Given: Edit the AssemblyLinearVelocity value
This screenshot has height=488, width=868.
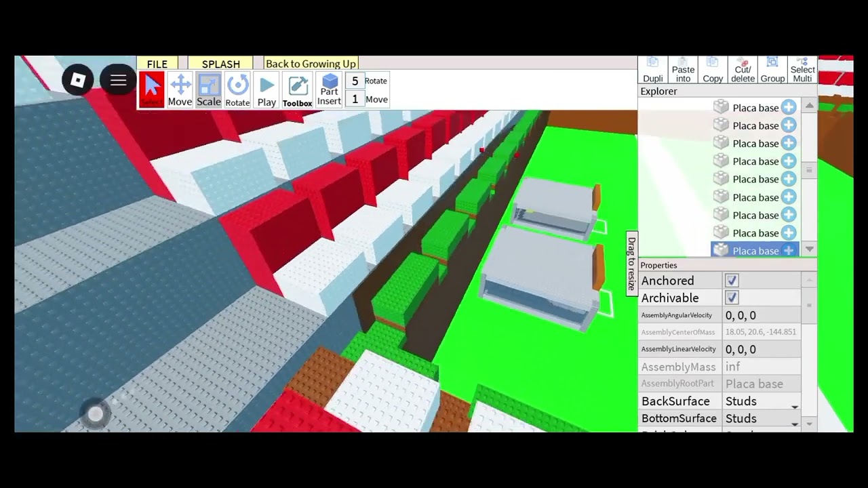Looking at the screenshot, I should pyautogui.click(x=762, y=349).
